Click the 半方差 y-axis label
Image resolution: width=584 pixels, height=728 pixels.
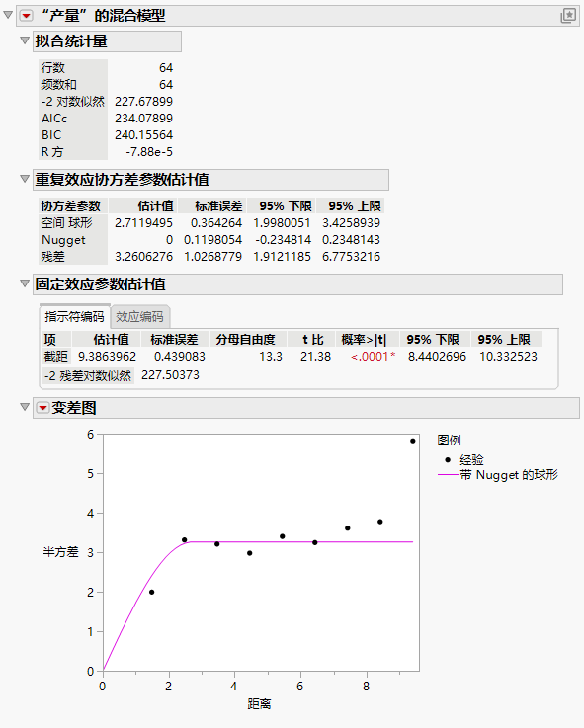(x=61, y=552)
